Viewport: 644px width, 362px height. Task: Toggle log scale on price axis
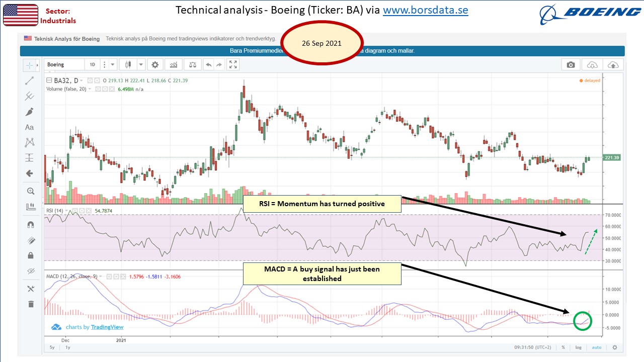point(579,347)
